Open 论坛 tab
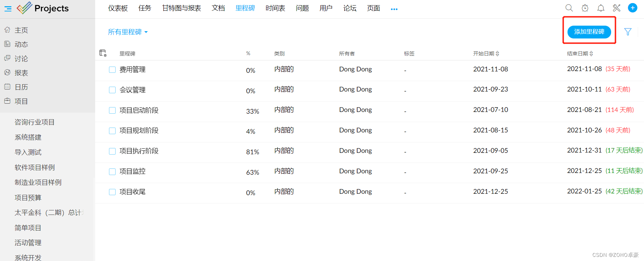Image resolution: width=644 pixels, height=261 pixels. click(x=350, y=8)
